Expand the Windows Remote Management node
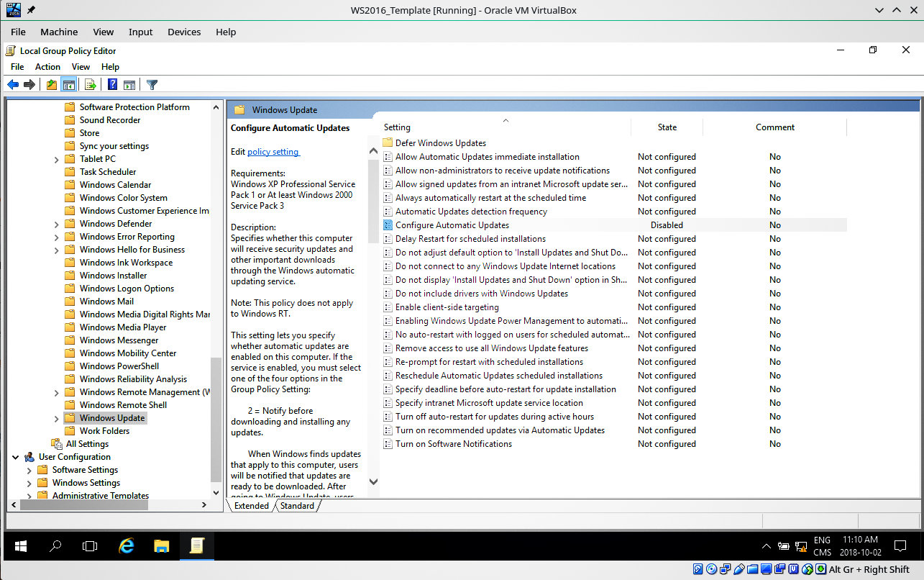The height and width of the screenshot is (580, 924). [56, 392]
